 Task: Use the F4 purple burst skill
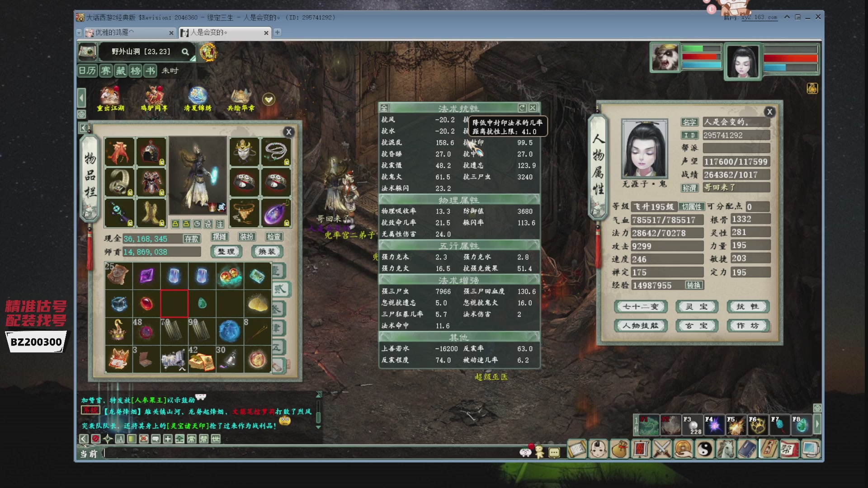(714, 425)
